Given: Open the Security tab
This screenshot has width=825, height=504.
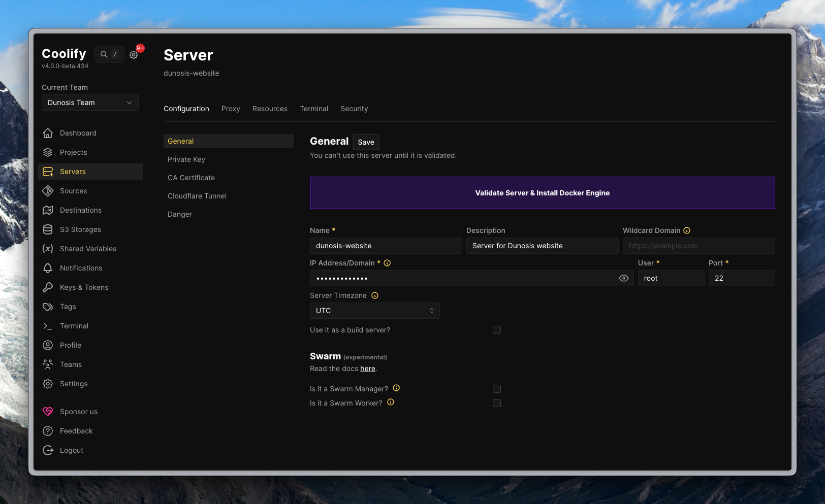Looking at the screenshot, I should (354, 109).
